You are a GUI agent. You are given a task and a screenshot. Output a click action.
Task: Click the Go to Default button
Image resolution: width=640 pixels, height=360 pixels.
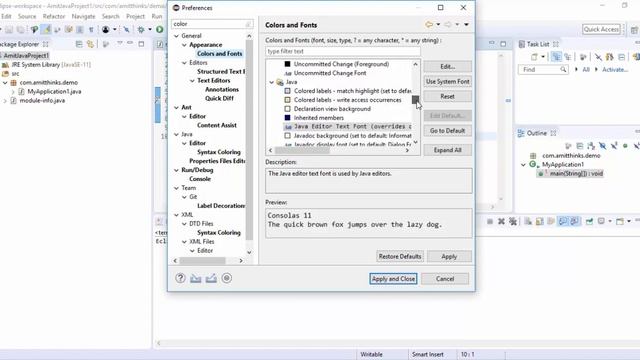pyautogui.click(x=447, y=131)
